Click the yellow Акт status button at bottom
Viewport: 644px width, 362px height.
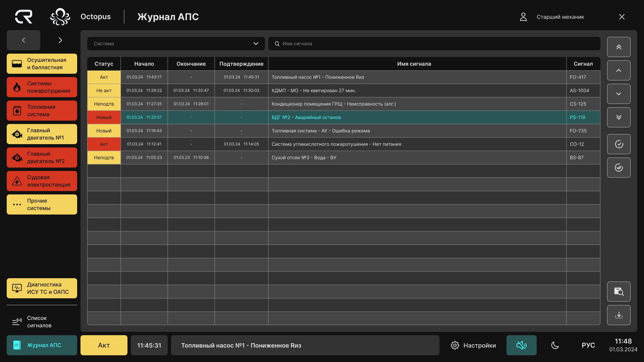(104, 345)
